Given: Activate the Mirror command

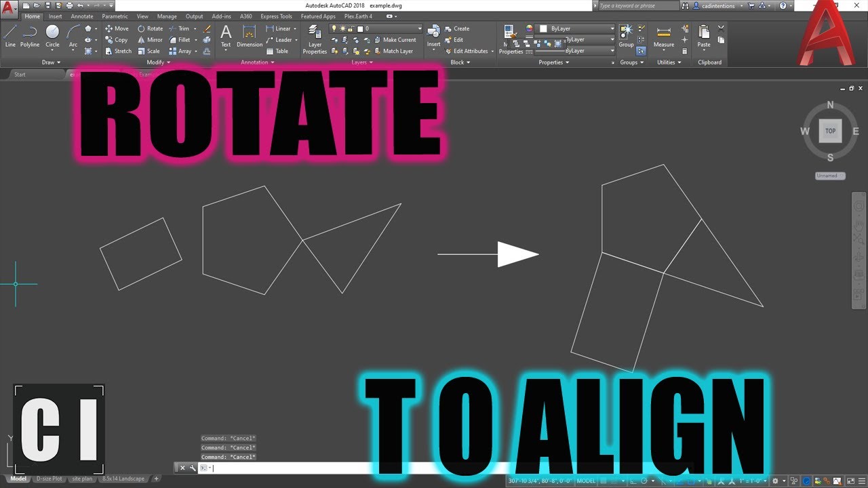Looking at the screenshot, I should point(150,40).
